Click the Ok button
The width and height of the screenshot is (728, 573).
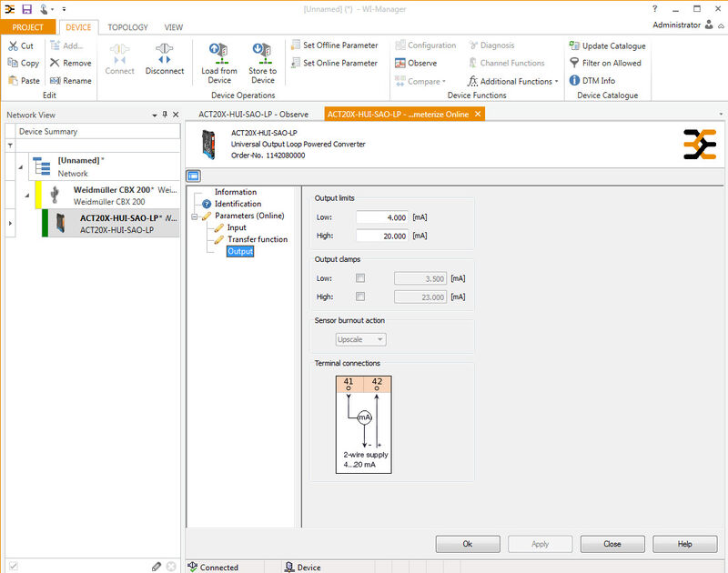click(x=467, y=544)
